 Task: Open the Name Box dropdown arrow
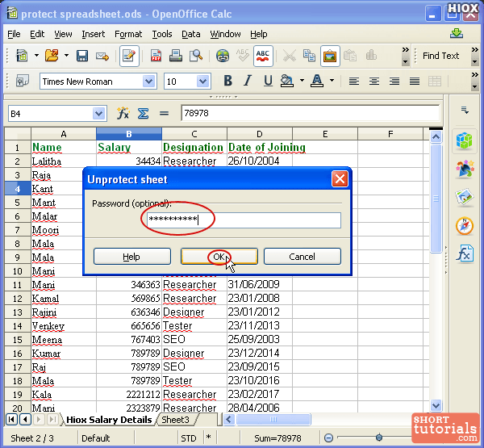coord(98,113)
